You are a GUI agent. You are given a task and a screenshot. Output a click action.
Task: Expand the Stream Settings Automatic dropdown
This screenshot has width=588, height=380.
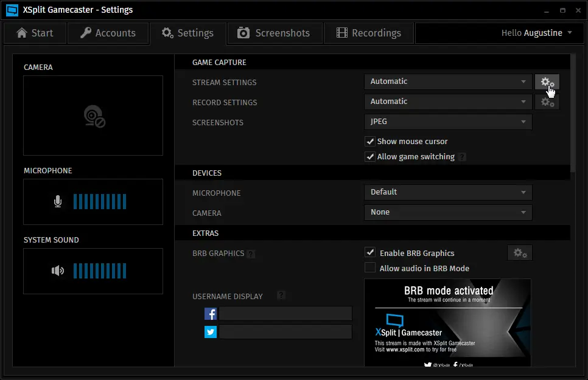click(448, 81)
